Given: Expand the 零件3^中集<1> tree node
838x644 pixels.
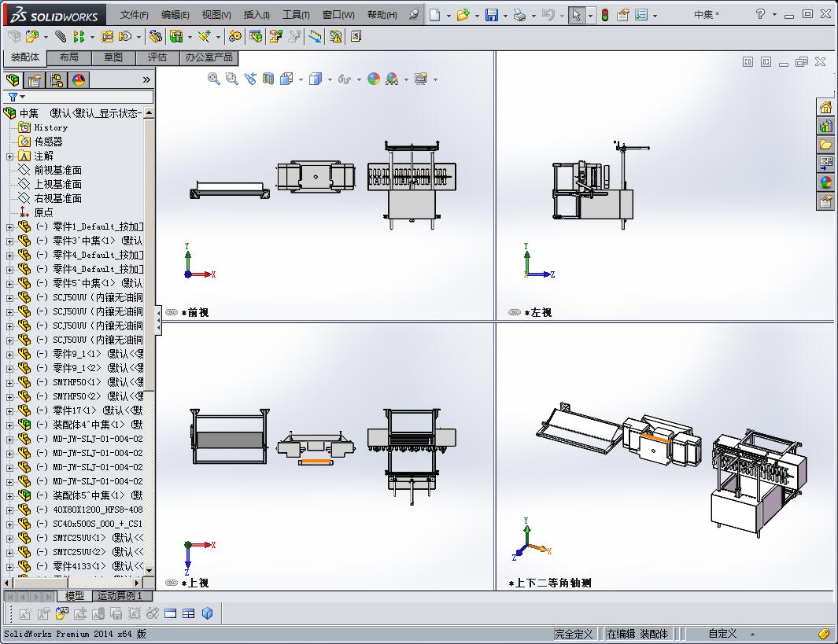Looking at the screenshot, I should pyautogui.click(x=9, y=241).
